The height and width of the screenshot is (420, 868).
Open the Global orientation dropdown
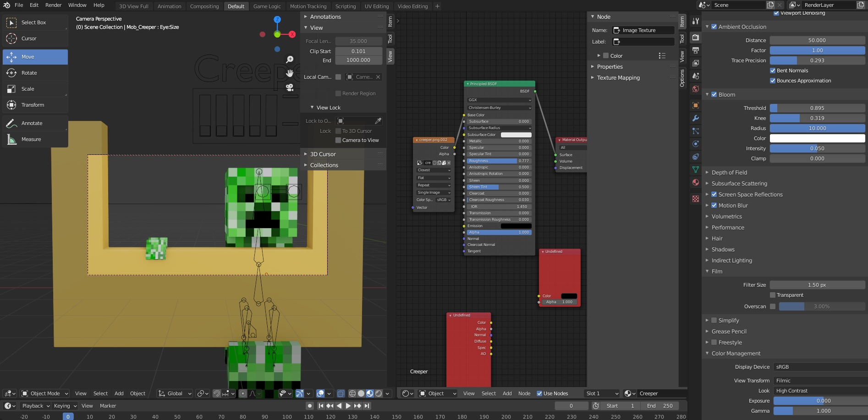(175, 393)
